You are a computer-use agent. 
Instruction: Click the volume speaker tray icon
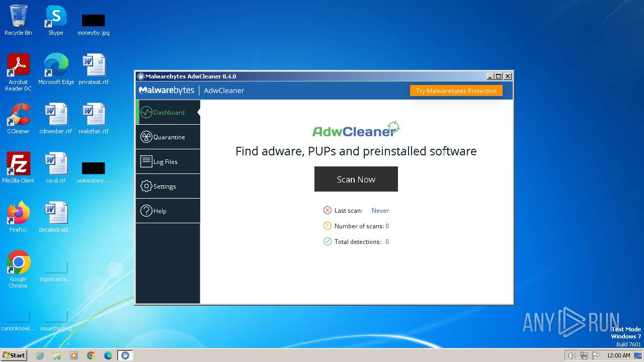(x=572, y=355)
